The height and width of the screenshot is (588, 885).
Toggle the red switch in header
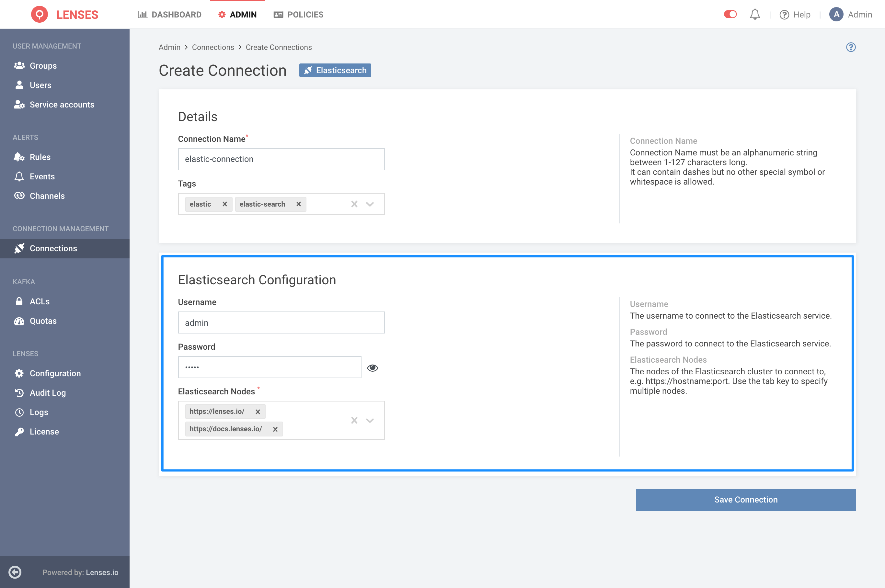(x=730, y=14)
